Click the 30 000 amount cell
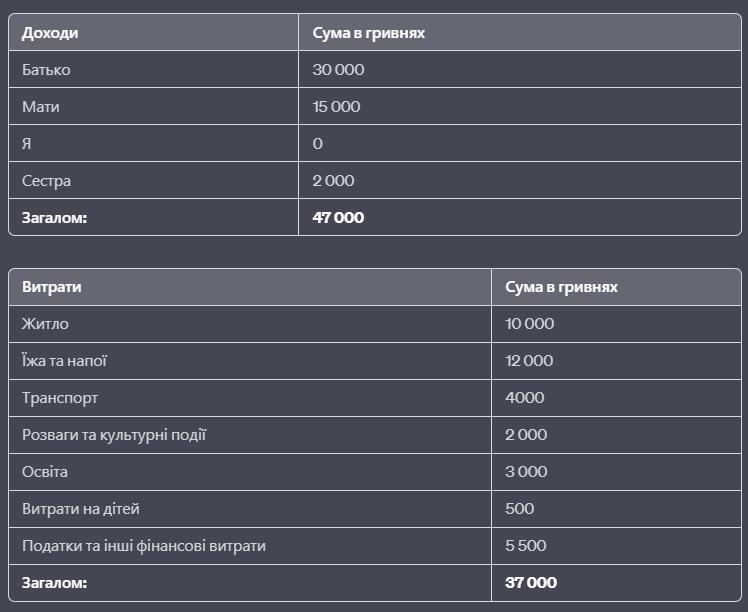 (x=338, y=70)
